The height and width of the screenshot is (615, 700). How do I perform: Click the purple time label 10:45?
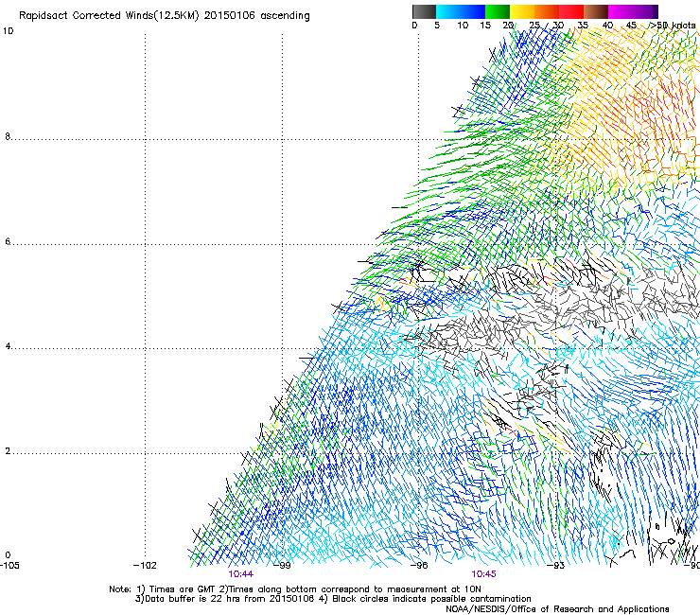pos(483,574)
